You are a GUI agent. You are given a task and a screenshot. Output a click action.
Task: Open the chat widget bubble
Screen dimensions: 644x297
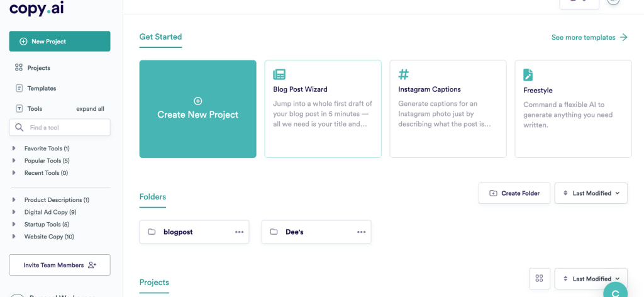pyautogui.click(x=615, y=291)
